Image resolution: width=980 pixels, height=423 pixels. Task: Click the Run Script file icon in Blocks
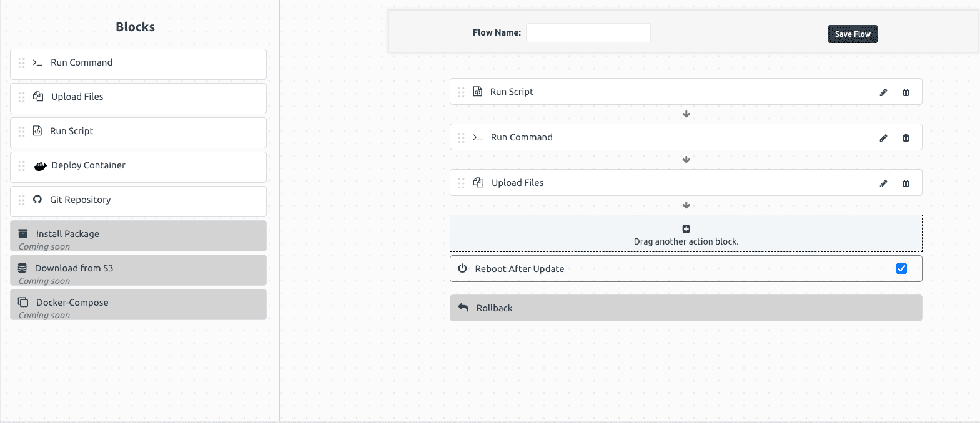[37, 131]
